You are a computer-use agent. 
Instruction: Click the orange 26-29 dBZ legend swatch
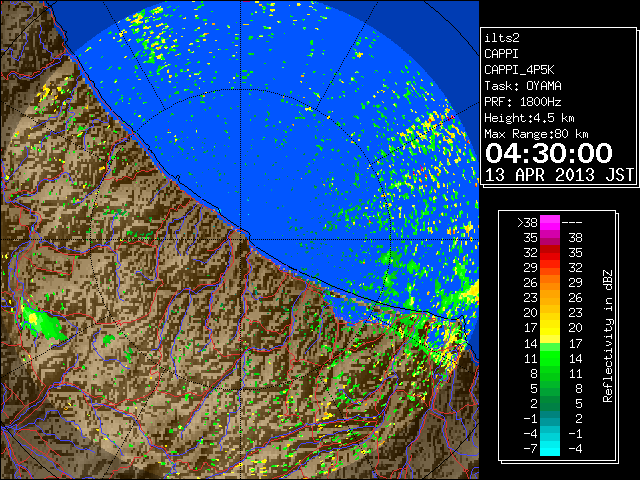[x=550, y=282]
